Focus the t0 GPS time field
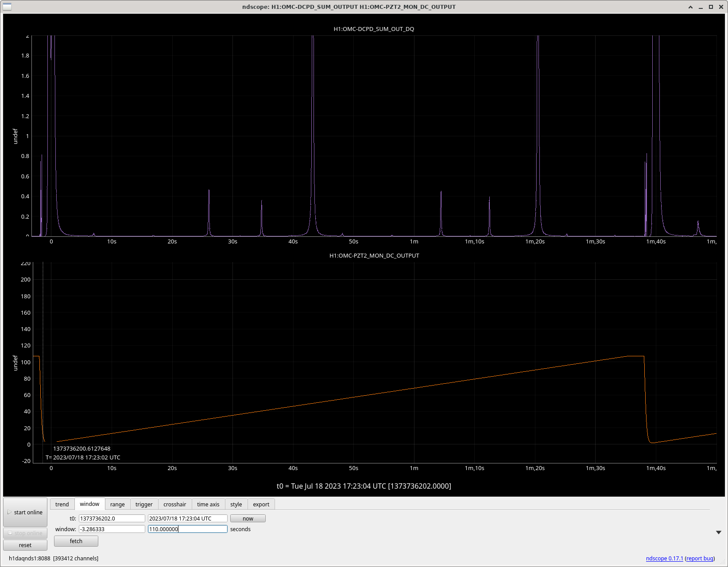Screen dimensions: 728x567 [112, 518]
